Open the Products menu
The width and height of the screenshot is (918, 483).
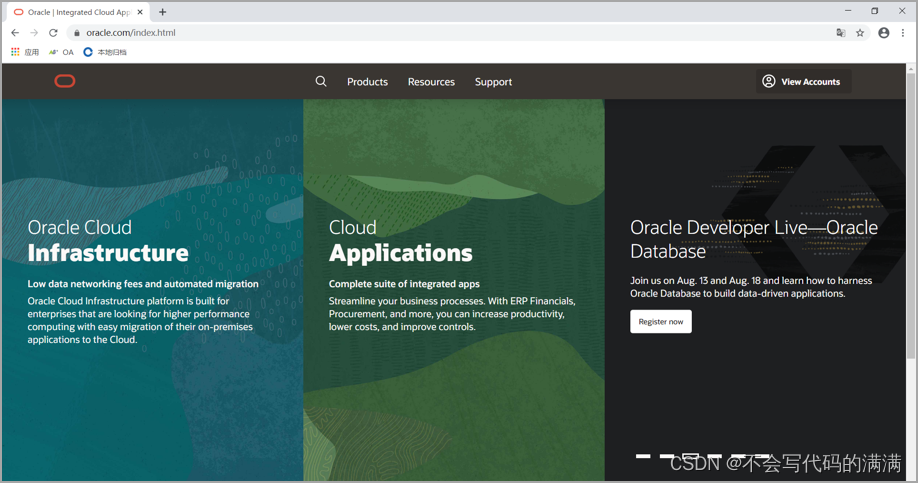coord(367,82)
